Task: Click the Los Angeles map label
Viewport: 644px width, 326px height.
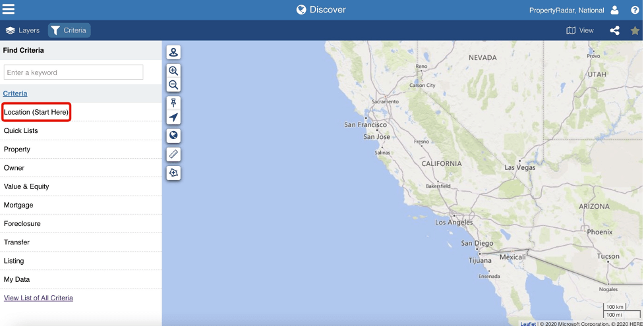Action: coord(454,222)
